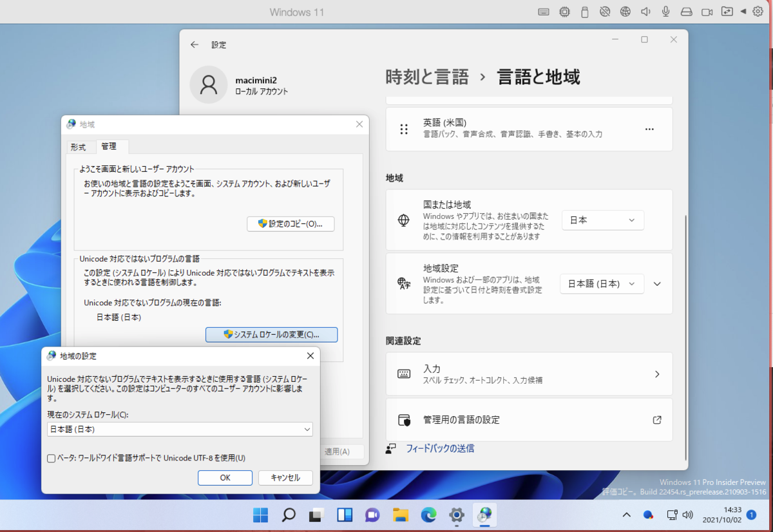Click OK in 地域の設定 dialog

tap(225, 478)
